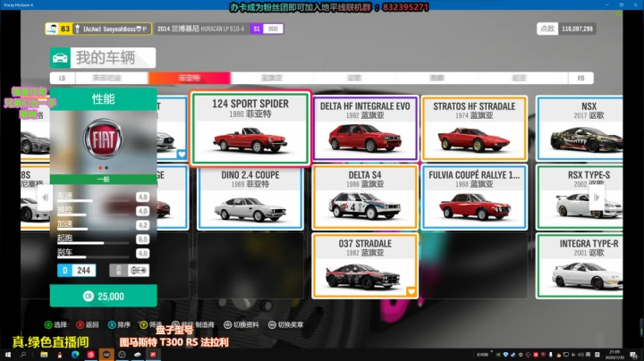Open the highlighted orange-pink manufacturer tab
Screen dimensions: 644x361
pyautogui.click(x=190, y=78)
